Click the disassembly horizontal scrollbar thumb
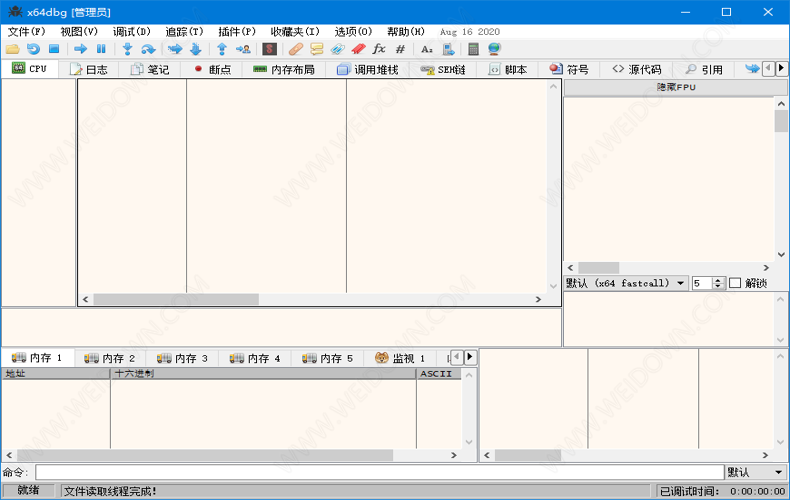Screen dimensions: 790x500 pyautogui.click(x=176, y=299)
